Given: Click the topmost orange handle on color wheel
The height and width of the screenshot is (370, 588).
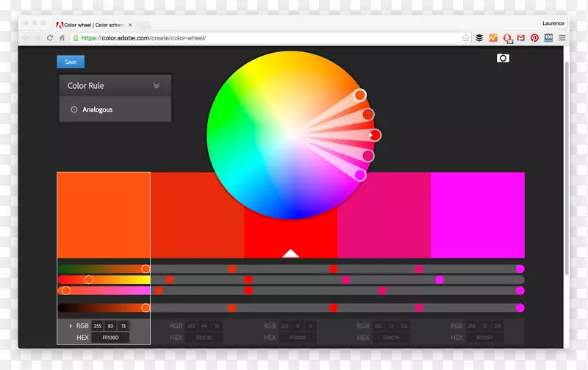Looking at the screenshot, I should tap(360, 95).
